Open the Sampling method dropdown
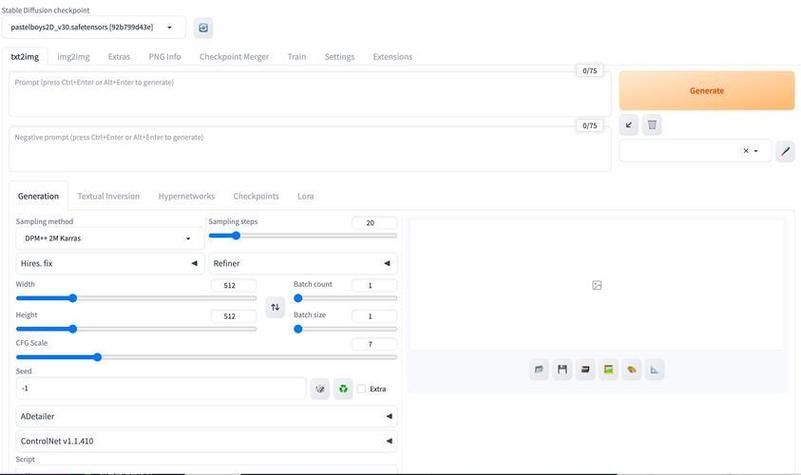The image size is (801, 475). pyautogui.click(x=107, y=239)
